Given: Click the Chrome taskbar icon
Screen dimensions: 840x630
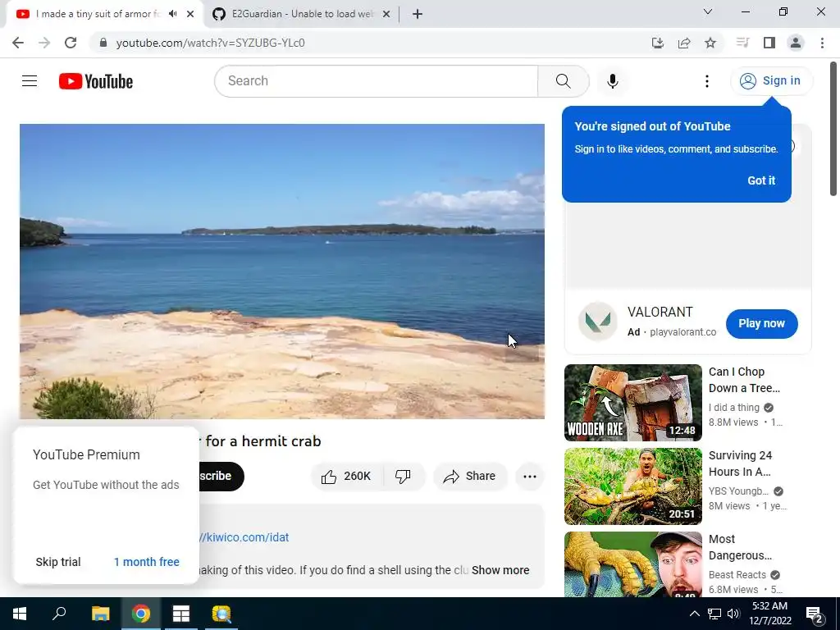Looking at the screenshot, I should (141, 614).
